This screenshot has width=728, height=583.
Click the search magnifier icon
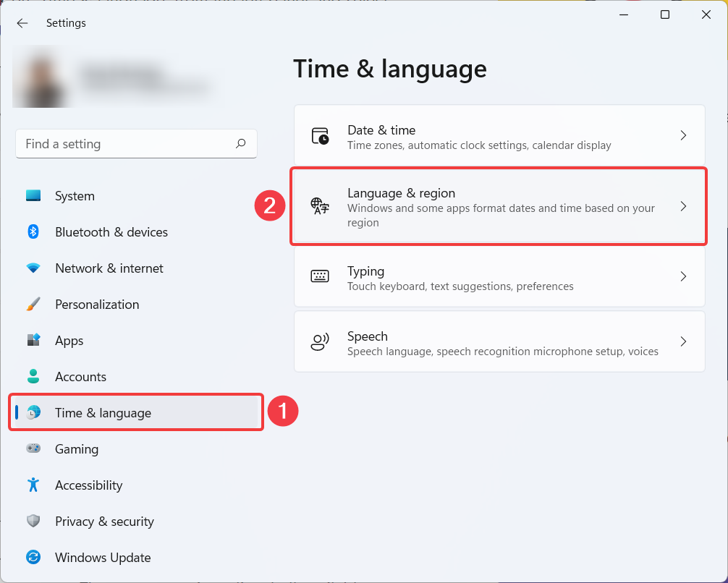[240, 143]
